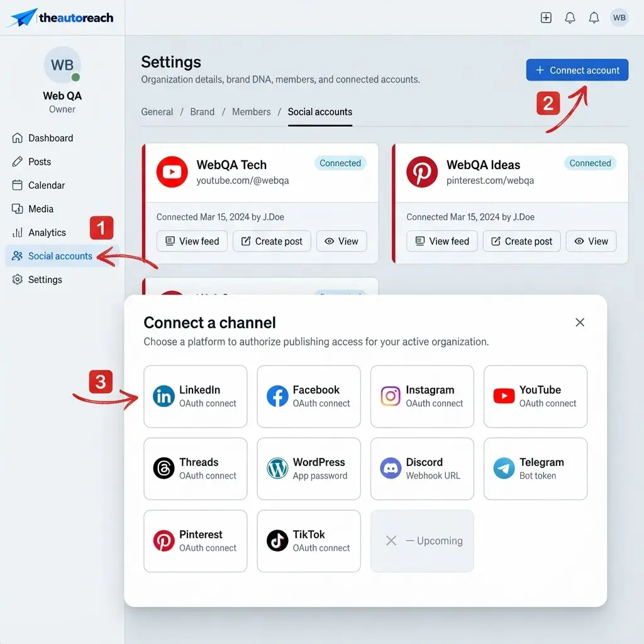Image resolution: width=644 pixels, height=644 pixels.
Task: Click the Pinterest logo on WebQA Ideas card
Action: coord(422,172)
